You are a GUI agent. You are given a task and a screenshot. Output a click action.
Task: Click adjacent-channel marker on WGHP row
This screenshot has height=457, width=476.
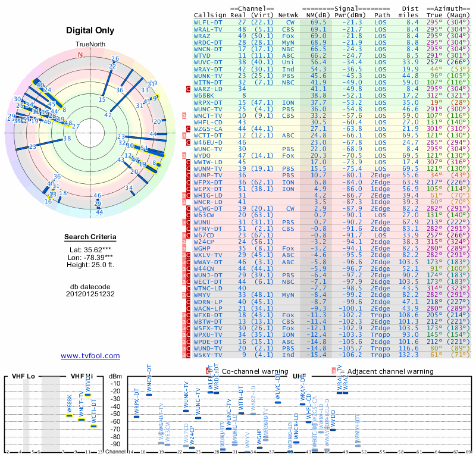coord(184,248)
